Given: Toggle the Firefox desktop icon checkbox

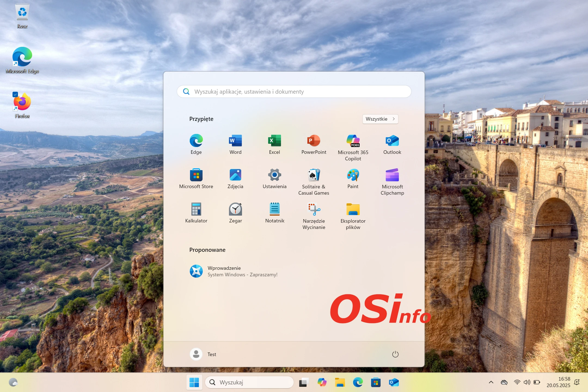Looking at the screenshot, I should coord(15,94).
